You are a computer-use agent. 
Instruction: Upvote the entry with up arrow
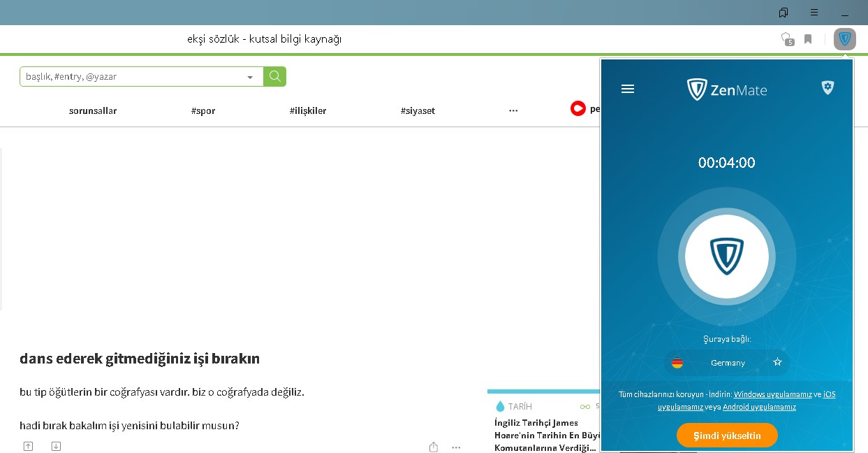[28, 446]
